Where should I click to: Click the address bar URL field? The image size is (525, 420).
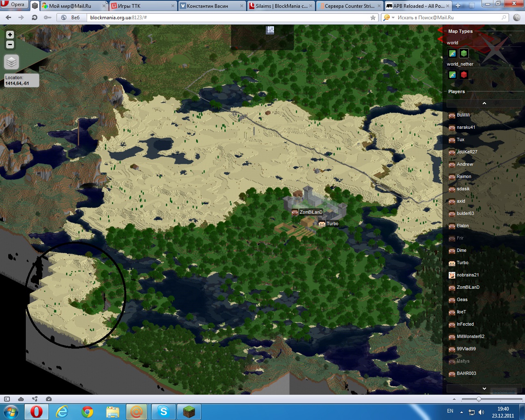pyautogui.click(x=228, y=18)
